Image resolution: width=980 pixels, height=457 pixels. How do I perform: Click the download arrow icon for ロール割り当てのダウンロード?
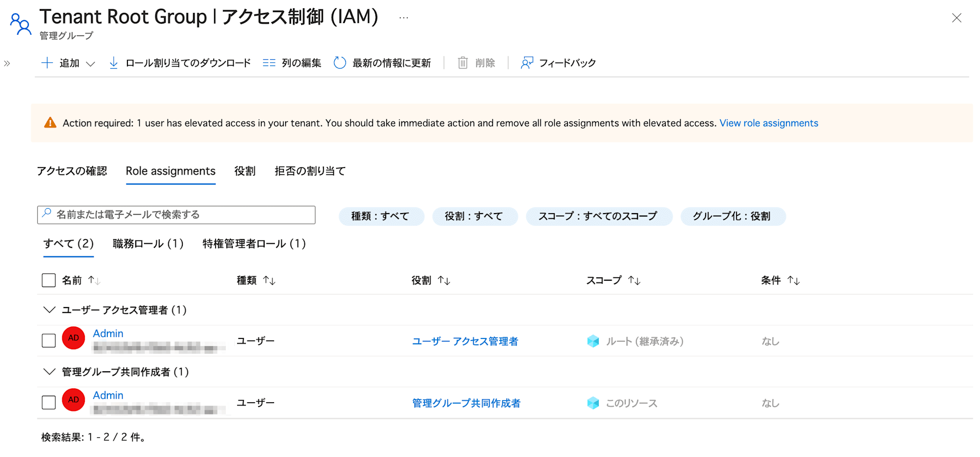point(113,63)
